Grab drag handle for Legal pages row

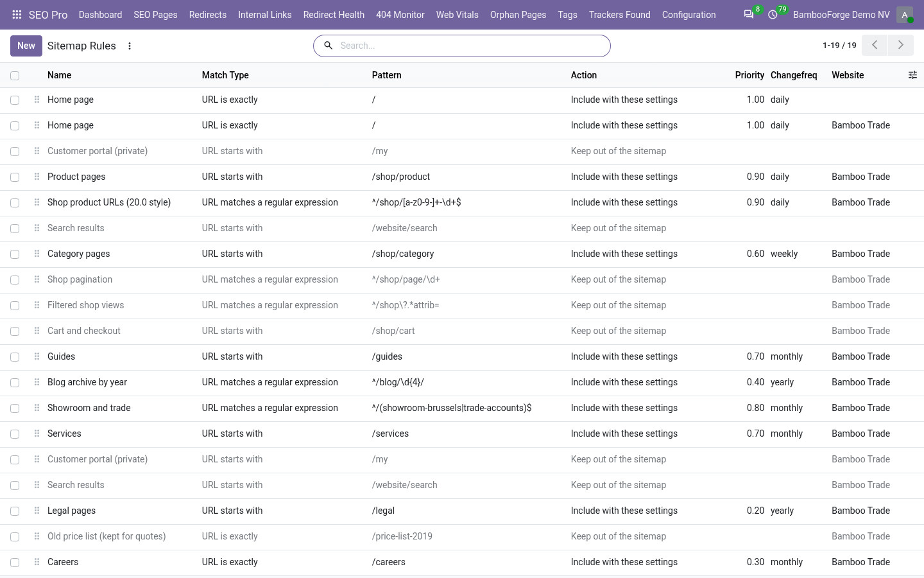tap(37, 511)
